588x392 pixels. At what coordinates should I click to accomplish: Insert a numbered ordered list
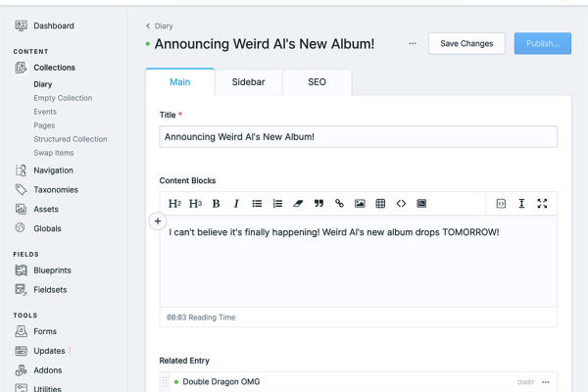point(277,204)
